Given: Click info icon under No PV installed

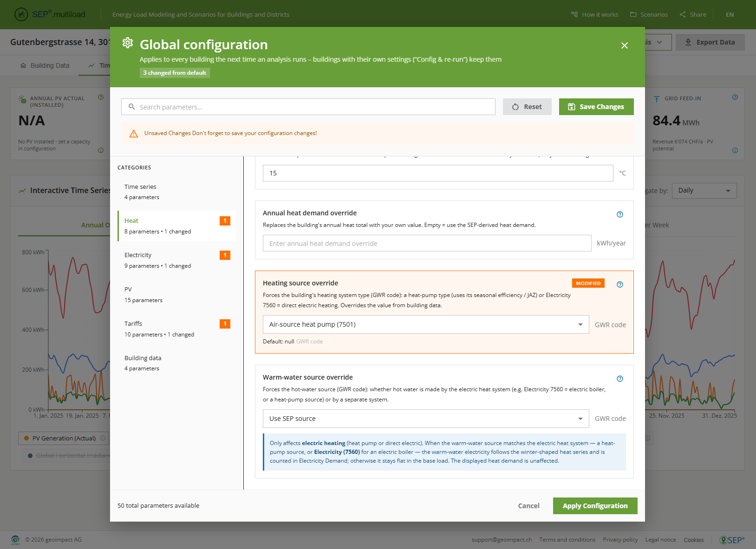Looking at the screenshot, I should click(101, 150).
